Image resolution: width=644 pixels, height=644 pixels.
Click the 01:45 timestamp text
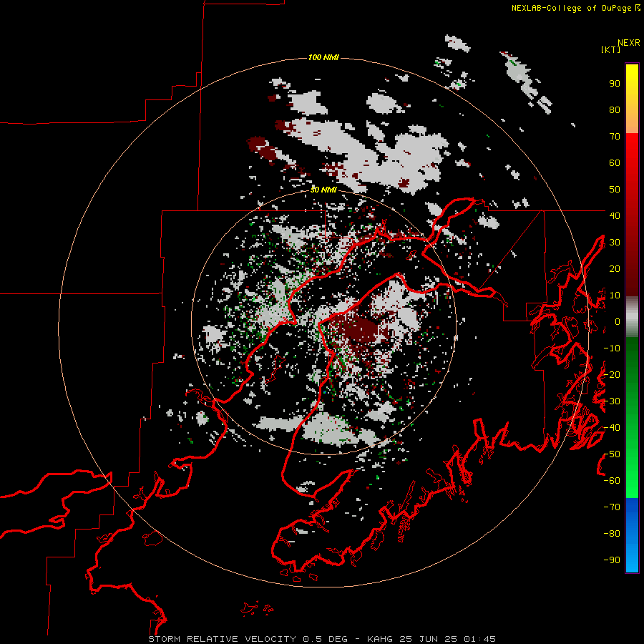click(479, 639)
